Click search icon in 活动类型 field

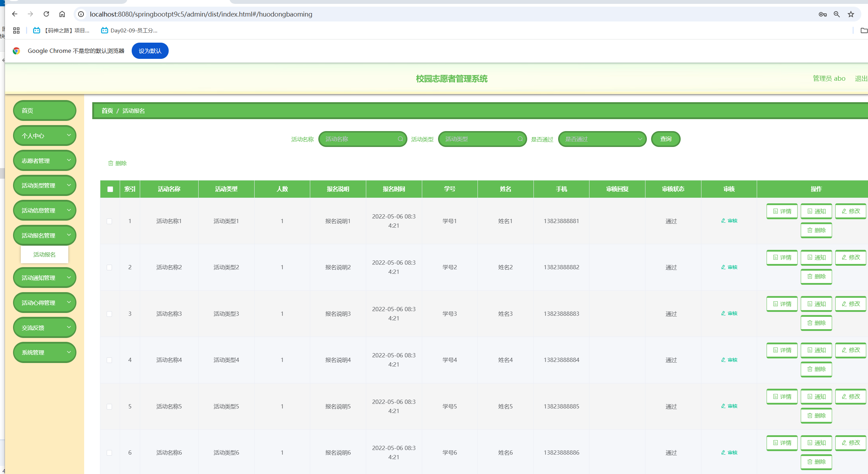coord(520,139)
